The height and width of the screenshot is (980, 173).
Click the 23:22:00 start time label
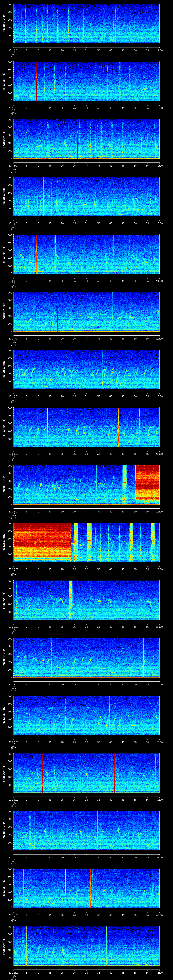tap(14, 396)
